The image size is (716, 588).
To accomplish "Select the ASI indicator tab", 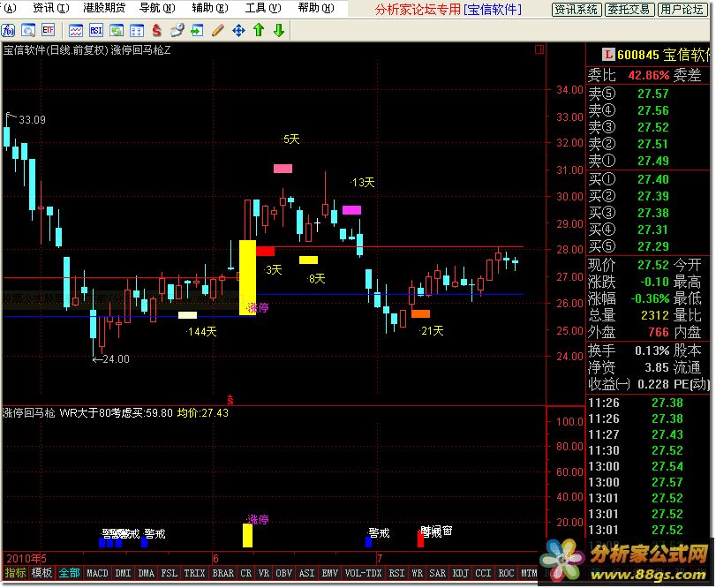I will tap(307, 572).
